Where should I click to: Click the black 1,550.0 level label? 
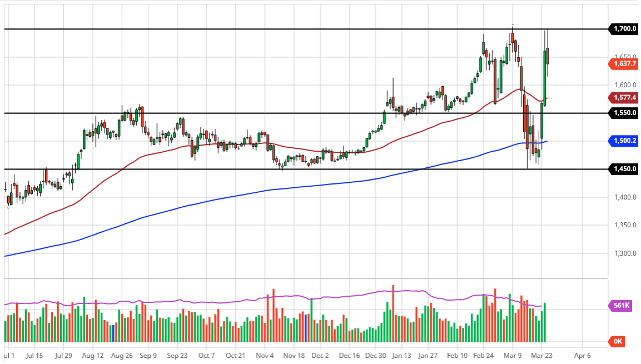click(x=625, y=113)
